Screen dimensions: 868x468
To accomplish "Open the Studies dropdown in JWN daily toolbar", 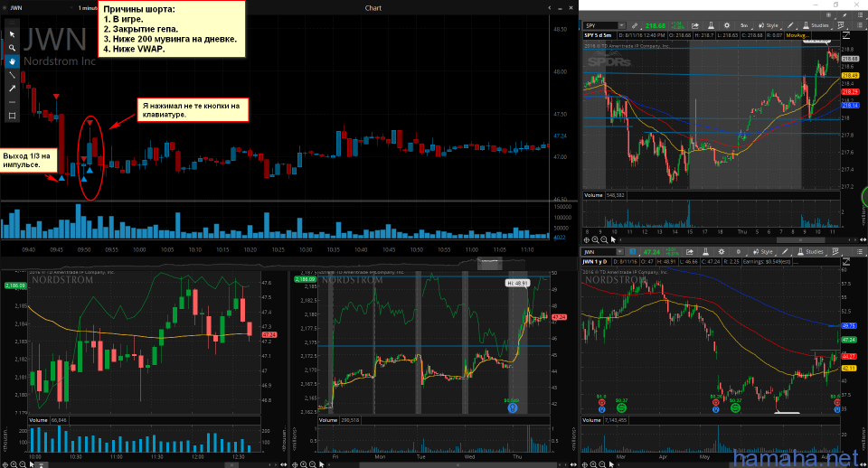I will [x=810, y=252].
